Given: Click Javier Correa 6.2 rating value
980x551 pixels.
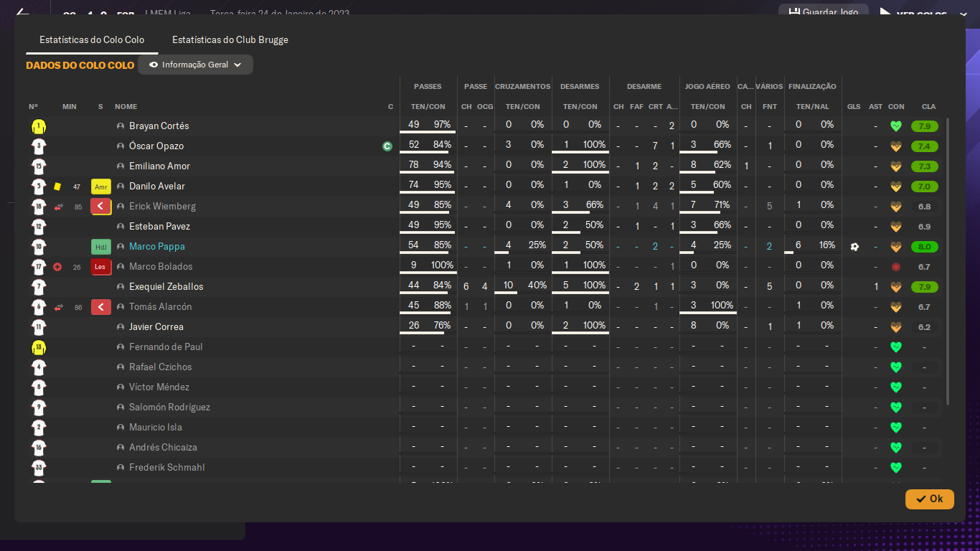Looking at the screenshot, I should 925,327.
